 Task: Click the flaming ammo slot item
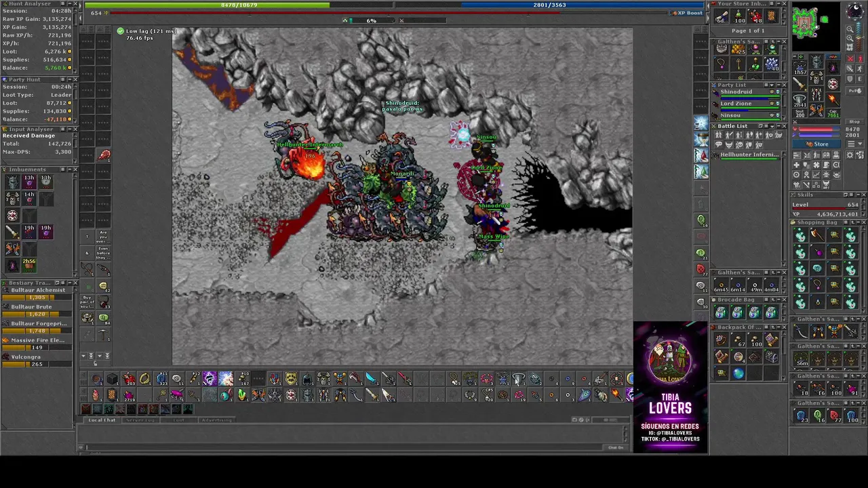tap(833, 100)
